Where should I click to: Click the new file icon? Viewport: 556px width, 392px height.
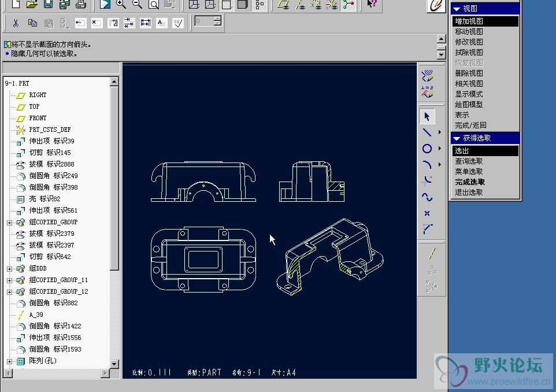coord(16,4)
